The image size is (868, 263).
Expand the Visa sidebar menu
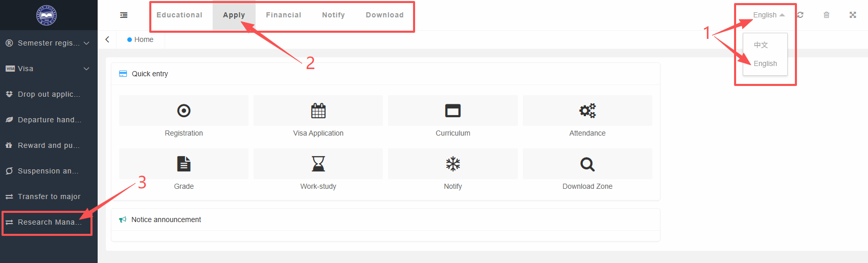[49, 69]
